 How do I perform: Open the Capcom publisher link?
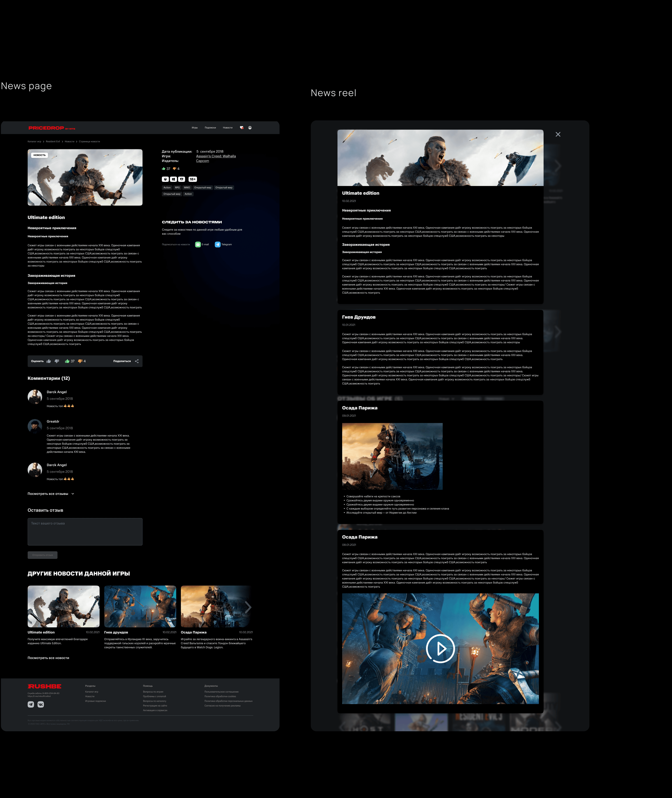point(203,161)
